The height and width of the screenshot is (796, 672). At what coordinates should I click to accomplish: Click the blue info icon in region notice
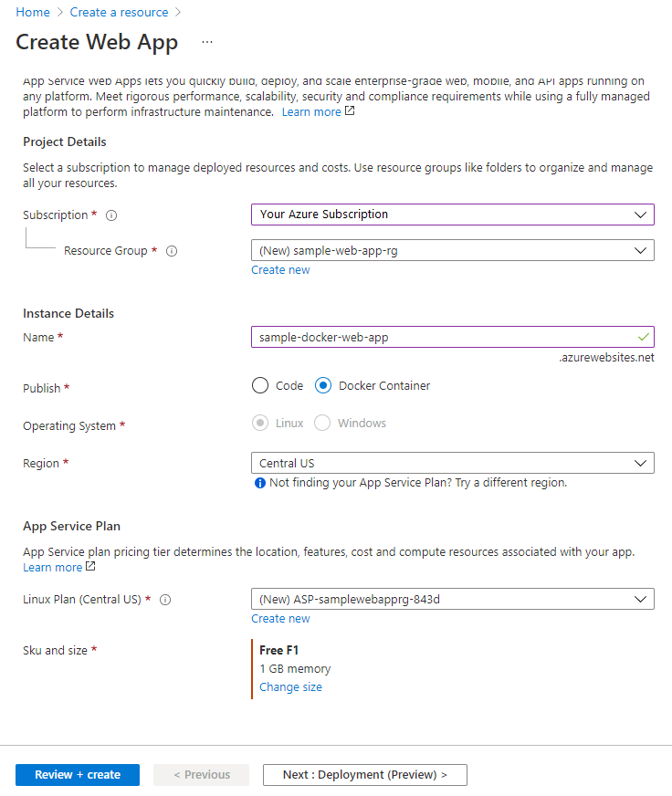coord(258,481)
